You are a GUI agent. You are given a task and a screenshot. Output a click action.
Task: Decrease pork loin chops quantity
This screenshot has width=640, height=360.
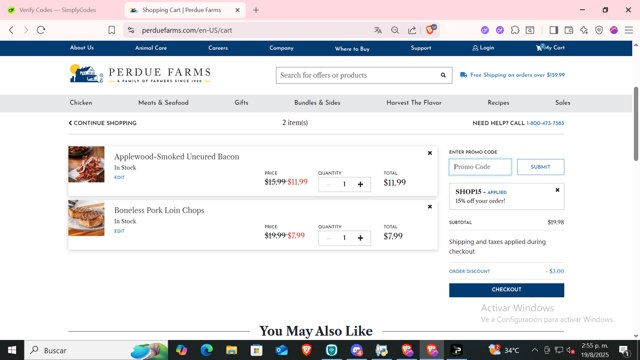pyautogui.click(x=329, y=238)
